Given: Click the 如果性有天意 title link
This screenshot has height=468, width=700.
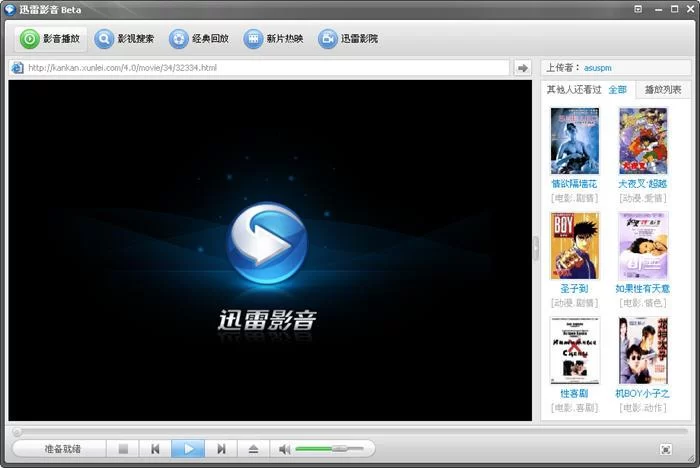Looking at the screenshot, I should click(x=642, y=288).
